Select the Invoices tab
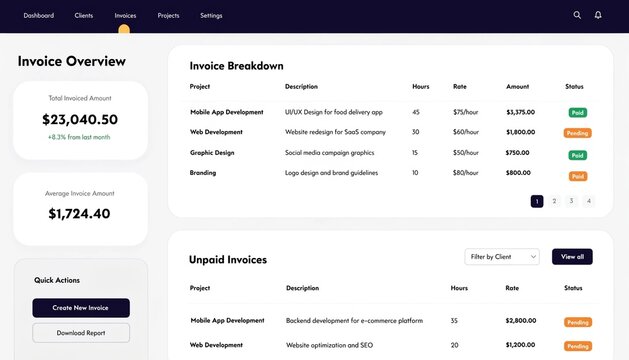 [x=125, y=16]
